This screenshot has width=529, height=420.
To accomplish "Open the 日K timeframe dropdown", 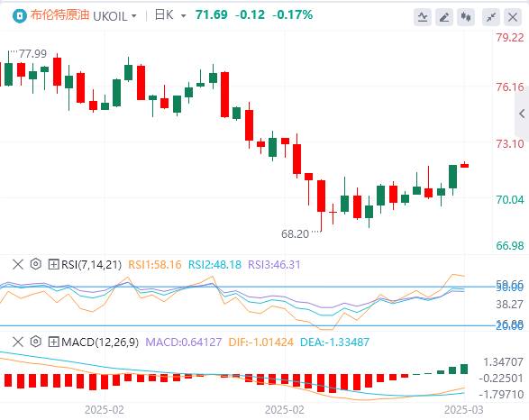I will pyautogui.click(x=170, y=15).
